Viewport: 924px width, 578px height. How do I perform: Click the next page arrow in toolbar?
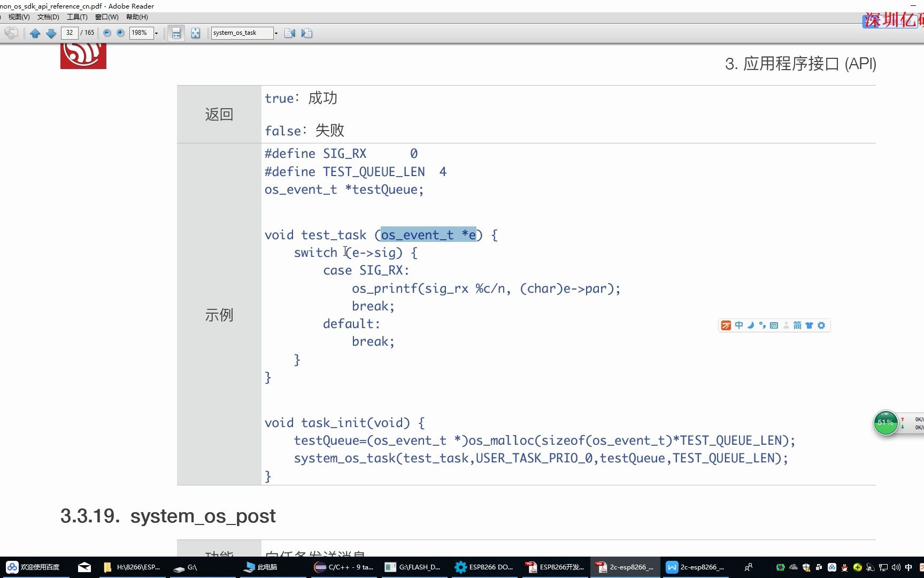point(51,33)
